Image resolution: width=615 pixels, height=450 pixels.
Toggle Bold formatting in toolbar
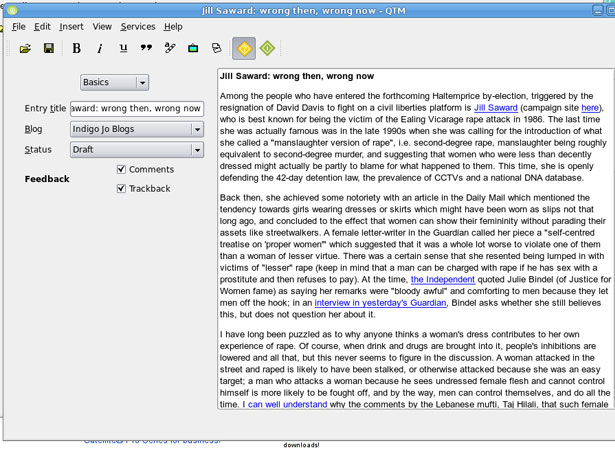click(x=76, y=48)
